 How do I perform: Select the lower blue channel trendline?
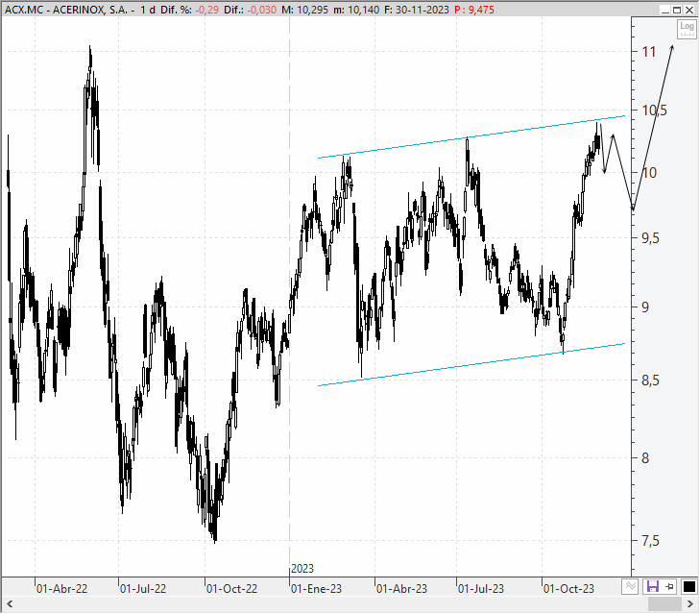[x=471, y=364]
